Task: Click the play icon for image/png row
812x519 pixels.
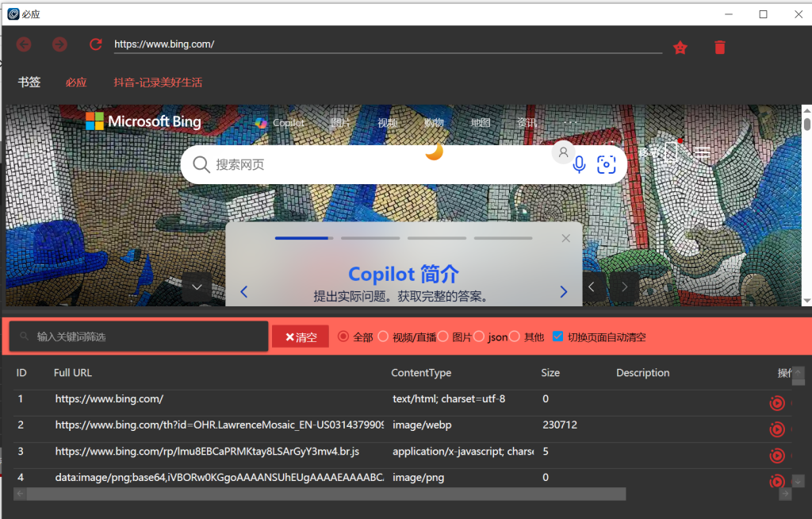Action: pyautogui.click(x=777, y=481)
